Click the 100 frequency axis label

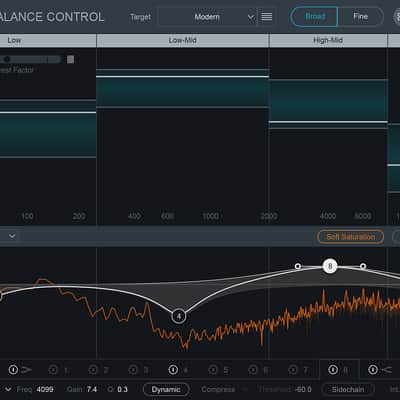27,216
